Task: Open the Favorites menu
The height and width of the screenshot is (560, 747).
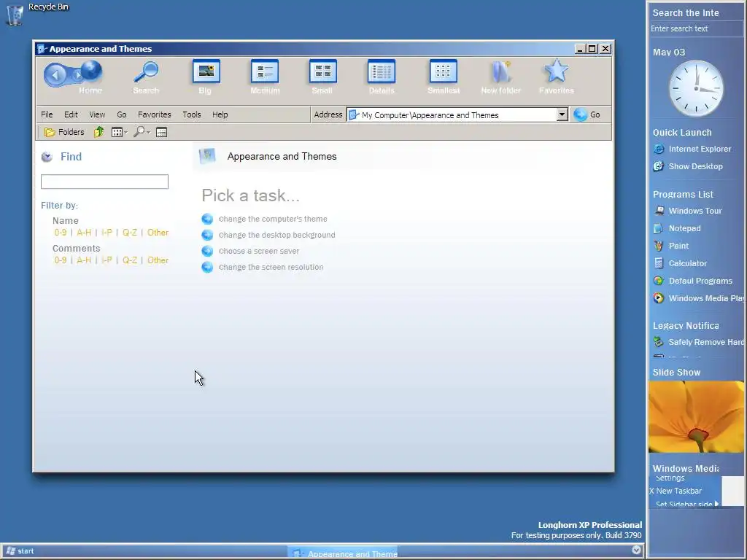Action: pyautogui.click(x=155, y=114)
